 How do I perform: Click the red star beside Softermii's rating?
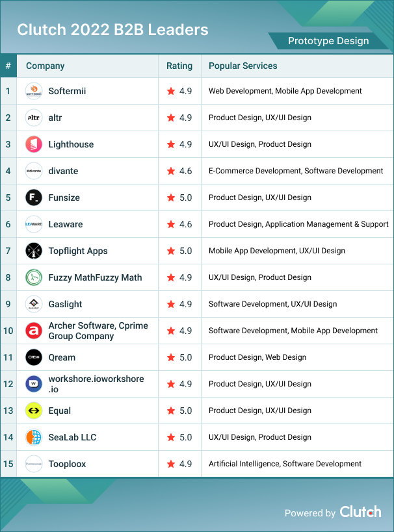point(171,91)
